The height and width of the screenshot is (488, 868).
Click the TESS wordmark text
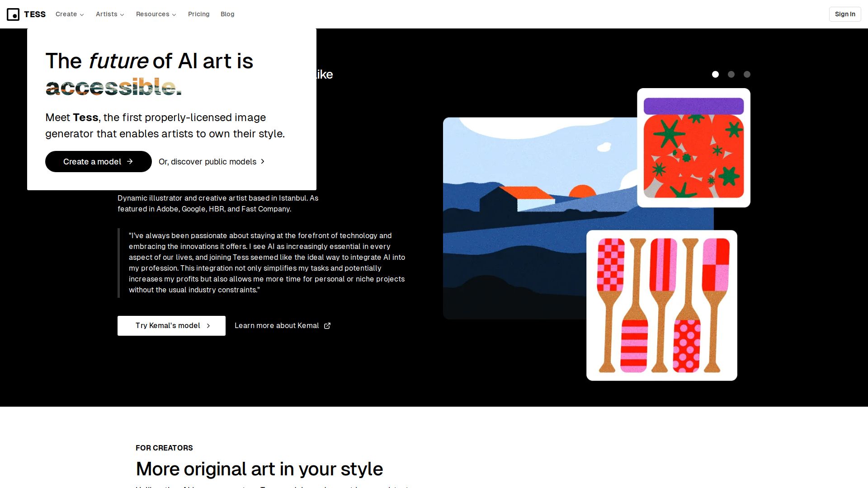(x=35, y=14)
